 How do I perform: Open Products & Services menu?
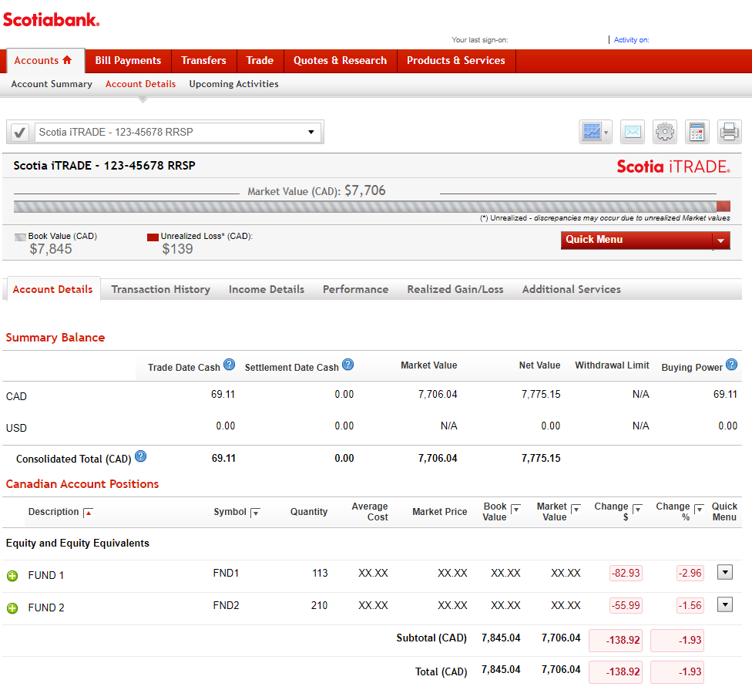[456, 60]
